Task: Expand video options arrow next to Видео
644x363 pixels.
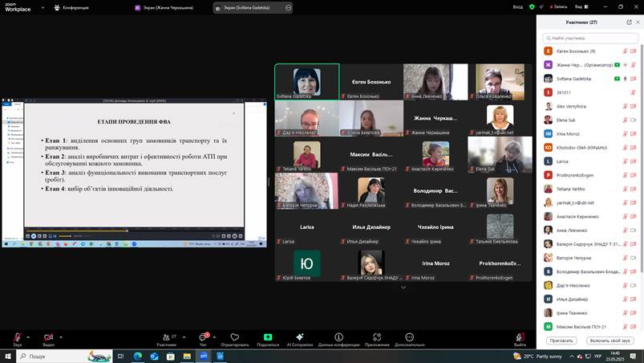Action: [x=61, y=336]
